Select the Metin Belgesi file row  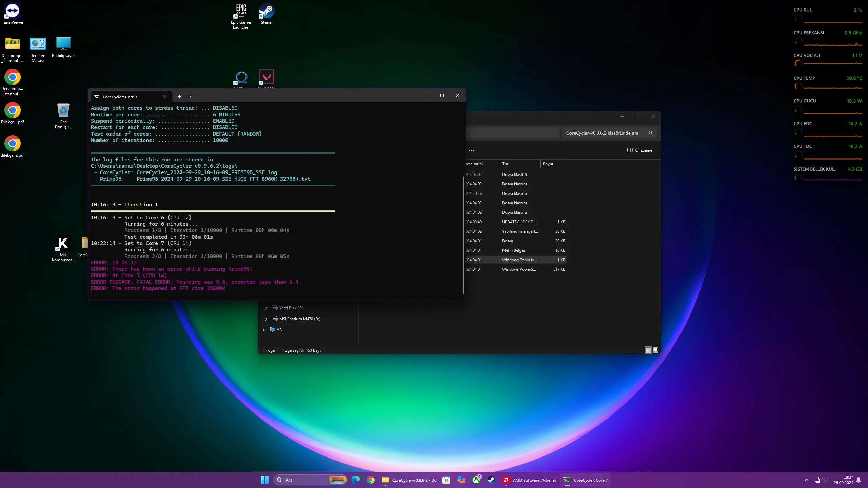(x=515, y=250)
